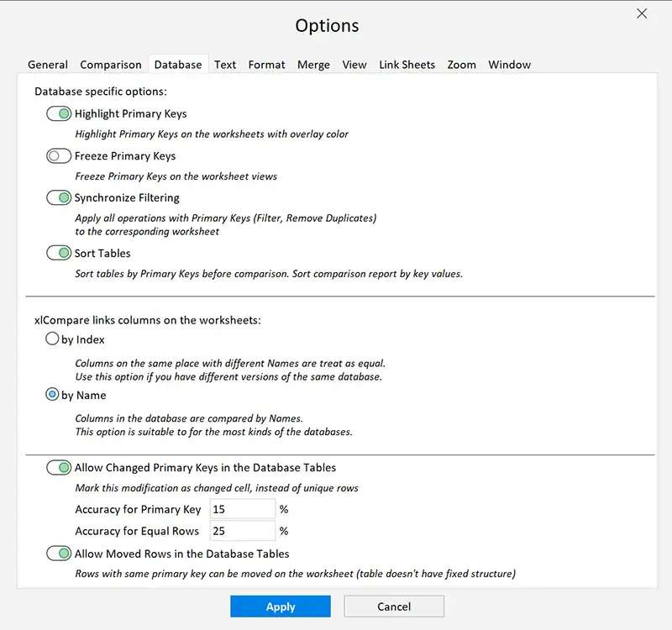
Task: Open the View tab
Action: click(354, 65)
